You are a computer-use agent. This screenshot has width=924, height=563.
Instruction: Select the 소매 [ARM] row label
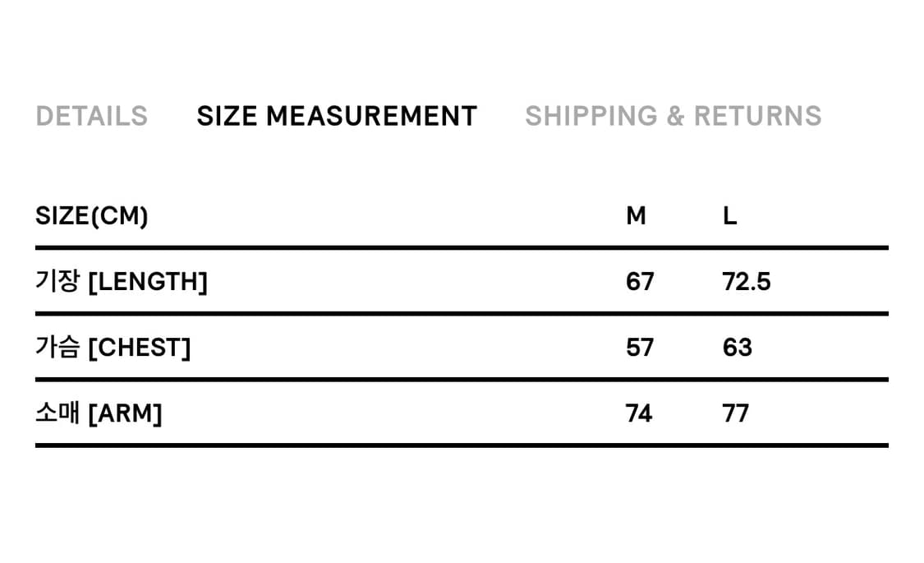click(99, 413)
